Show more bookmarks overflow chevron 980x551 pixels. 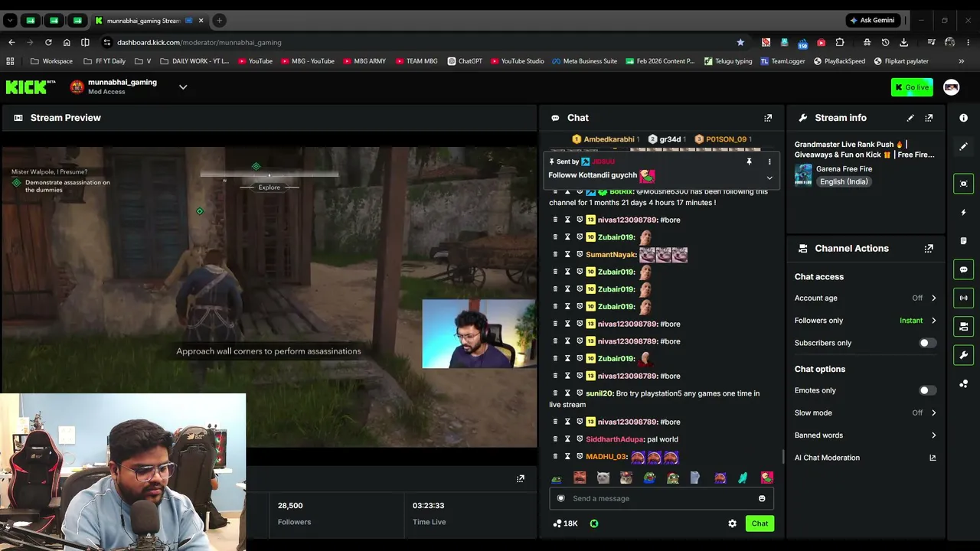click(962, 61)
